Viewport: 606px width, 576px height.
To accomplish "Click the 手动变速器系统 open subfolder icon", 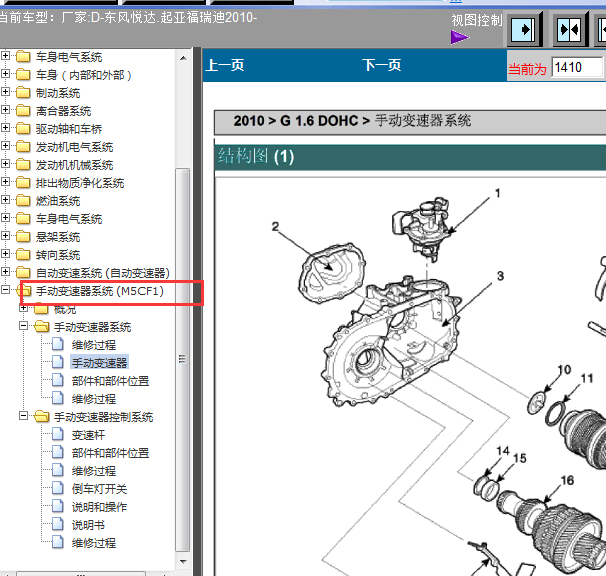I will click(x=42, y=327).
